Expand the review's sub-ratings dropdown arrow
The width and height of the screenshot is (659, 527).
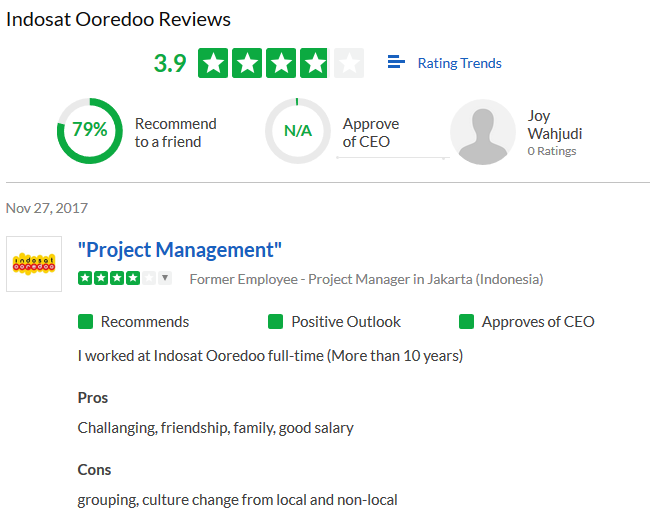[165, 278]
